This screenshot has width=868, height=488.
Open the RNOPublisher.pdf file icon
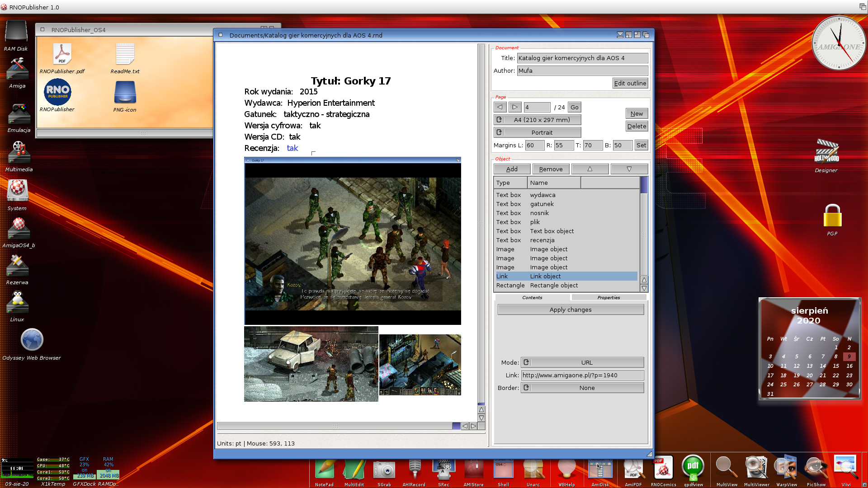[x=62, y=54]
